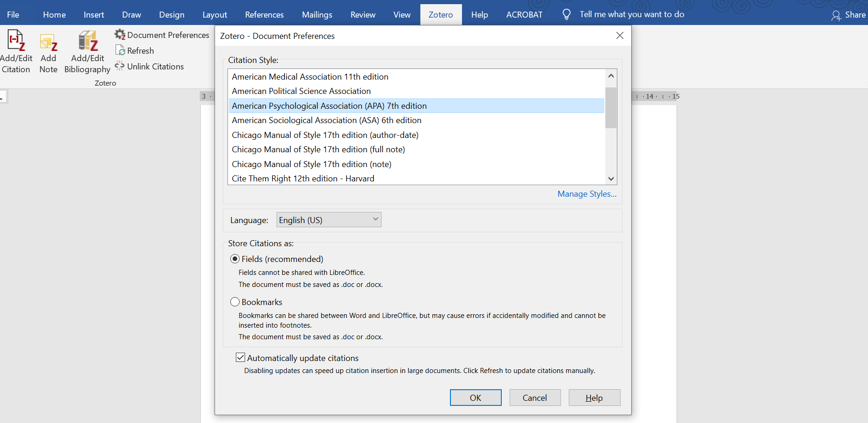Open the Mailings ribbon tab

tap(317, 14)
